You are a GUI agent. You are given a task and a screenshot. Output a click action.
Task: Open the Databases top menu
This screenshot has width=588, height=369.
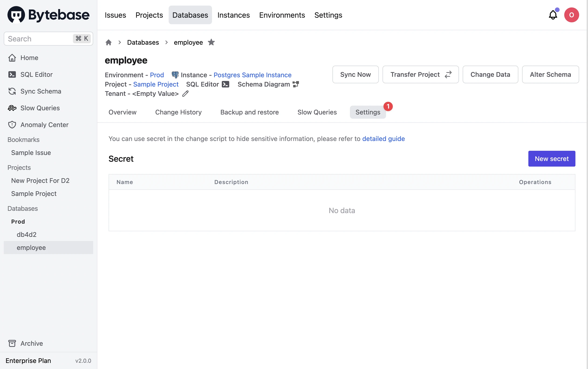(x=190, y=15)
